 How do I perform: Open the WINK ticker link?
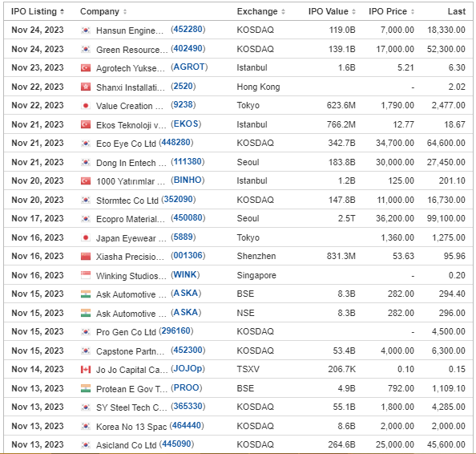pyautogui.click(x=185, y=274)
